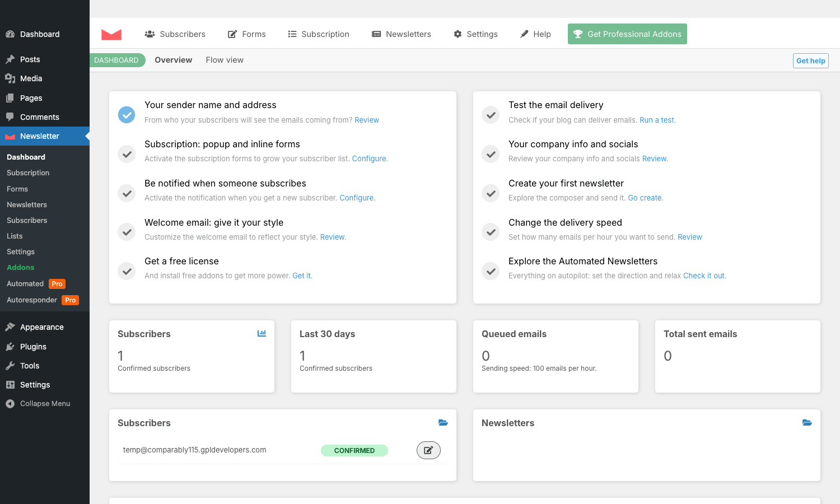This screenshot has width=840, height=504.
Task: Open Subscribers in sidebar submenu
Action: pos(27,221)
